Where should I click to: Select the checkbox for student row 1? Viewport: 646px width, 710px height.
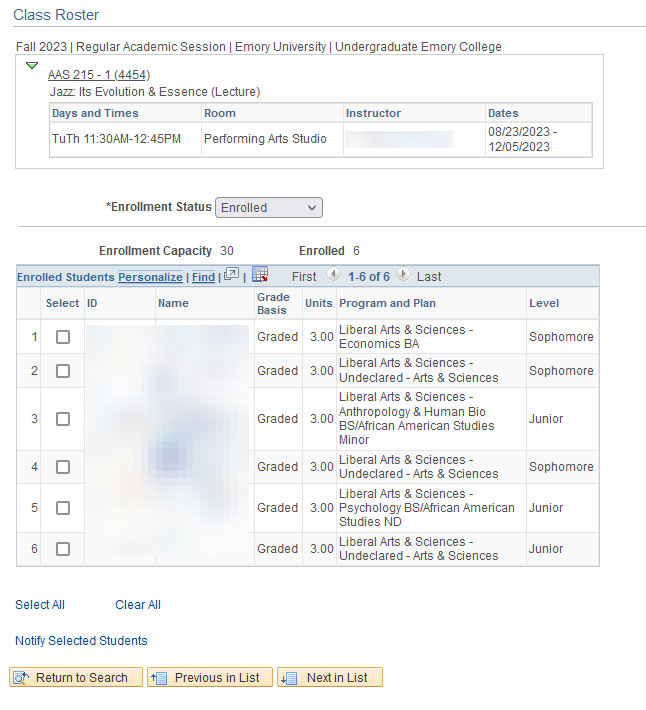click(63, 337)
